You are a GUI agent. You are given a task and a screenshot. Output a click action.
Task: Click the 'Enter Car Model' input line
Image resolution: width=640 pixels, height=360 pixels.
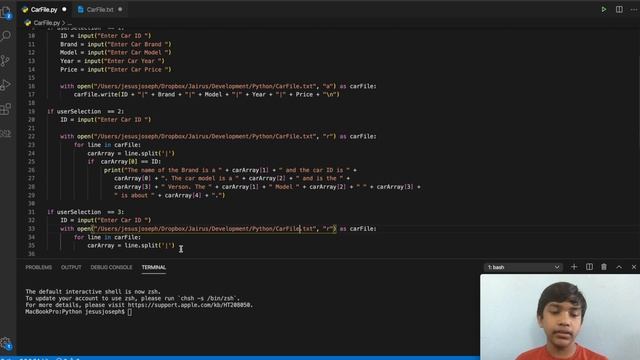(116, 52)
